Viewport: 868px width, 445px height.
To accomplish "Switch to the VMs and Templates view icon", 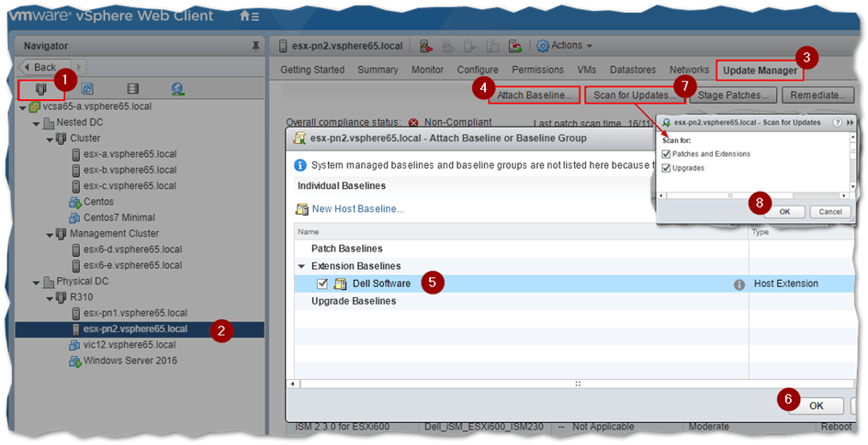I will click(x=87, y=88).
